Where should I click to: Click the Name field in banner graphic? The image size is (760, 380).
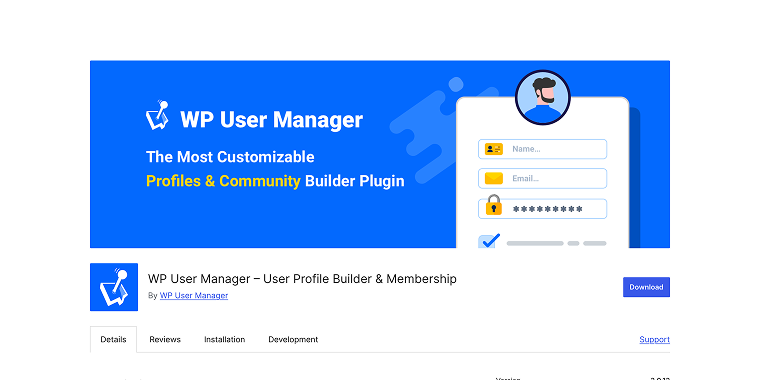(x=542, y=149)
